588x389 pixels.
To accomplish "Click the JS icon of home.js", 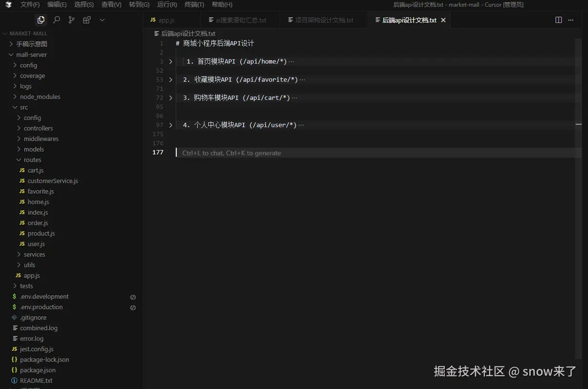I will [x=22, y=202].
